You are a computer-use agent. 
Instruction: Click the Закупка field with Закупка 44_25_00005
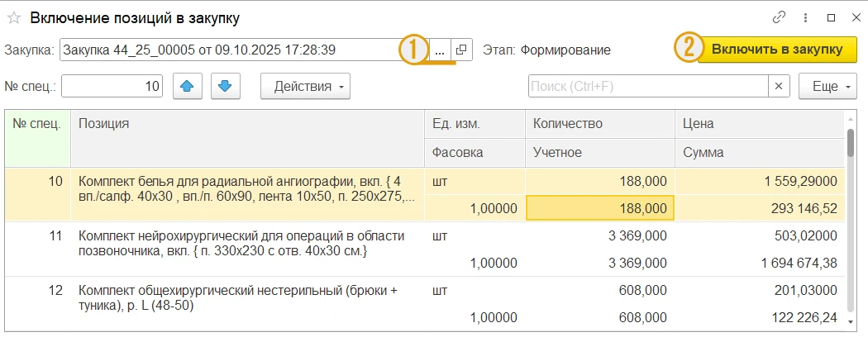click(x=244, y=50)
